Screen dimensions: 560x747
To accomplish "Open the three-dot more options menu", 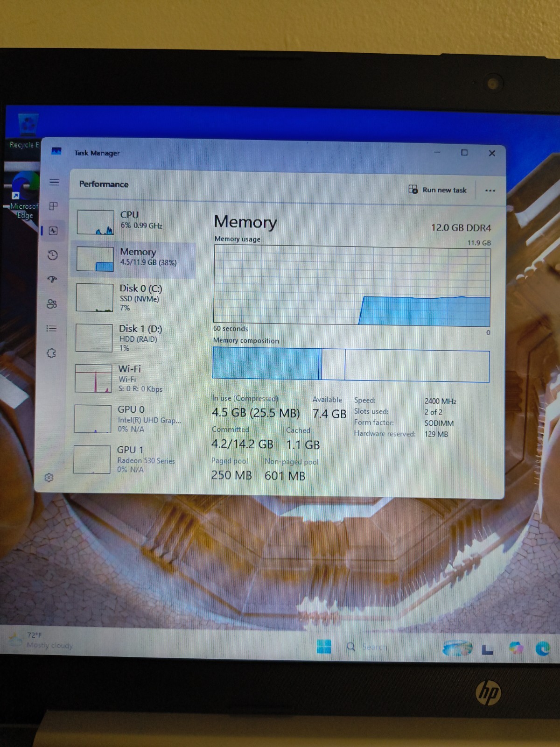I will [x=490, y=190].
